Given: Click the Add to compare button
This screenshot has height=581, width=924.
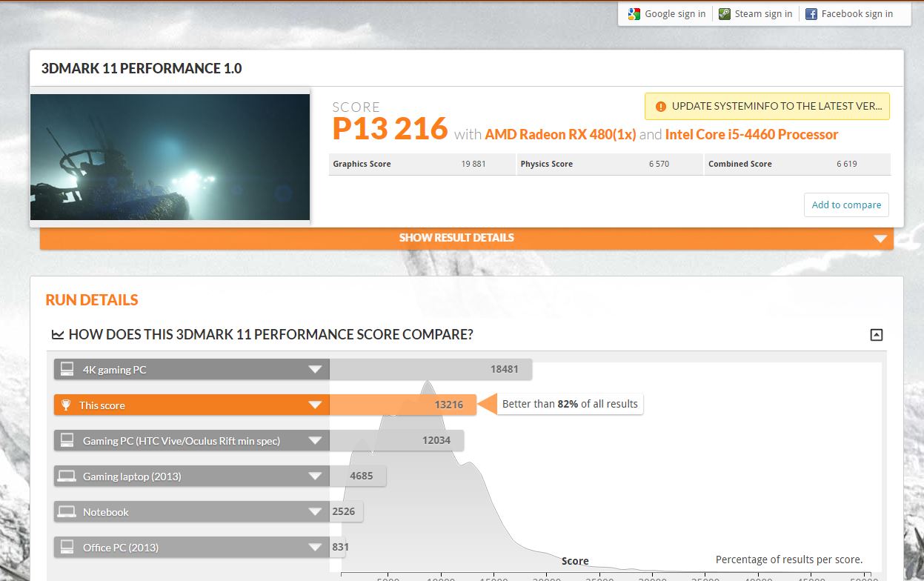Looking at the screenshot, I should 846,205.
